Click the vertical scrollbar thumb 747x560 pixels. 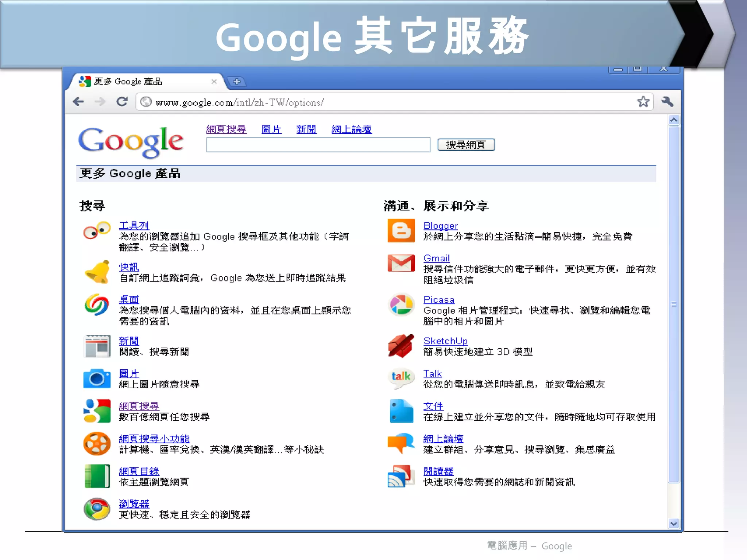[x=674, y=304]
